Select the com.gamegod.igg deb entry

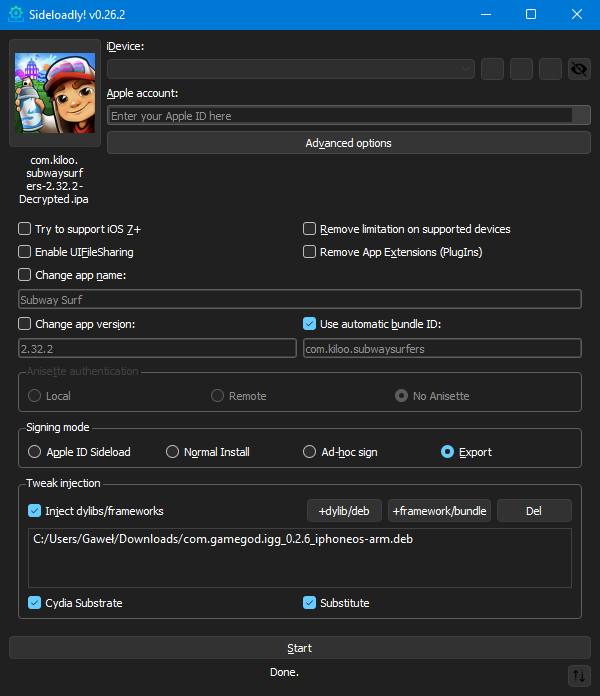[x=223, y=539]
